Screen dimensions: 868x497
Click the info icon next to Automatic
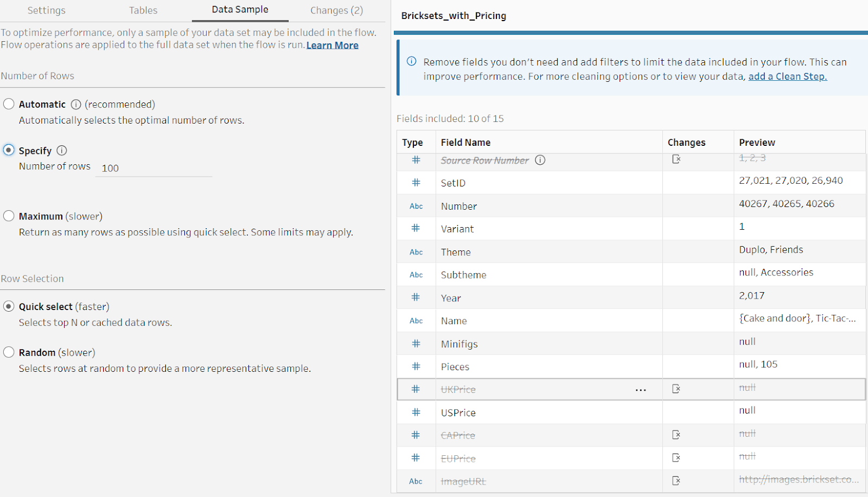76,105
